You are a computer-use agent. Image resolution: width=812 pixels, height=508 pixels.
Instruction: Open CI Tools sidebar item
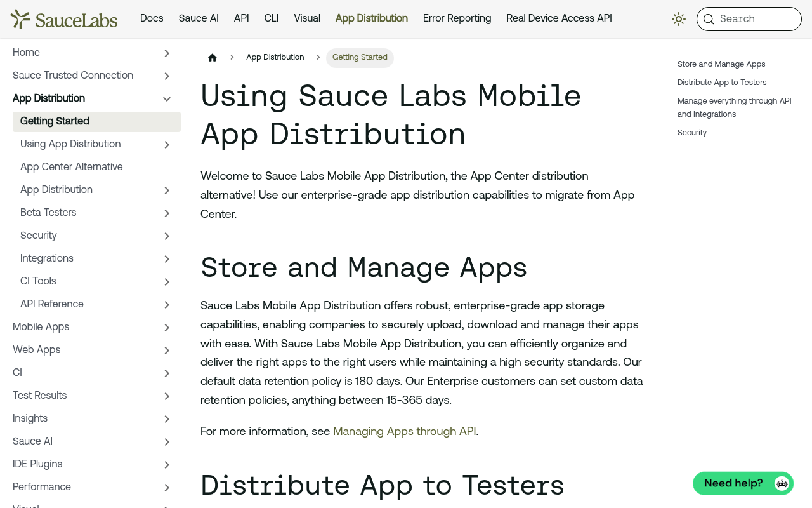pos(38,281)
